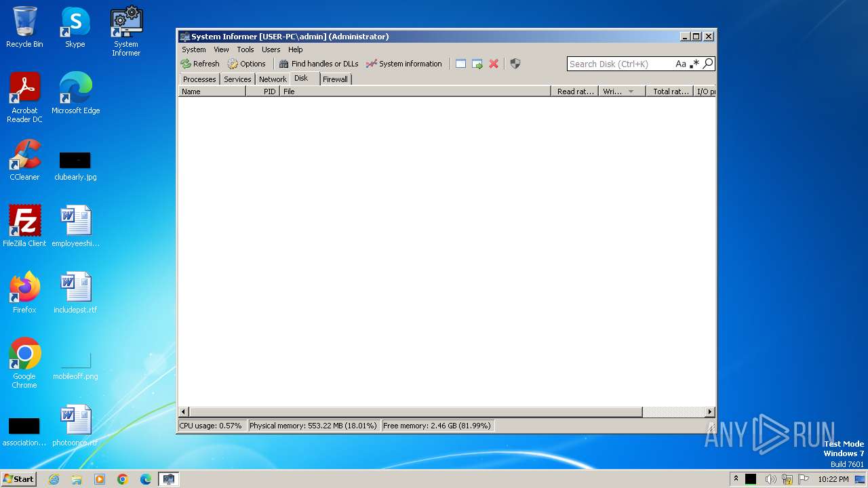
Task: Switch to the Processes tab
Action: pyautogui.click(x=199, y=79)
